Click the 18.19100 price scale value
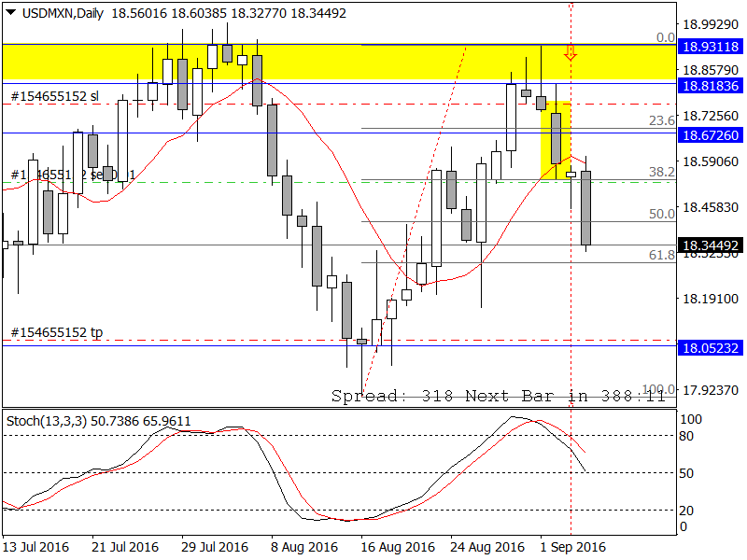The image size is (747, 560). point(711,299)
